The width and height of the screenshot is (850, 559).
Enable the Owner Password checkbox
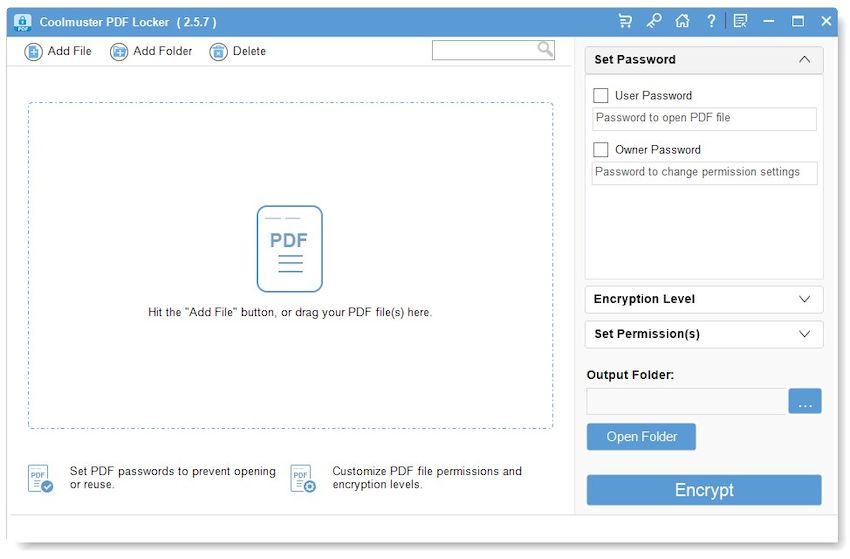(x=601, y=150)
